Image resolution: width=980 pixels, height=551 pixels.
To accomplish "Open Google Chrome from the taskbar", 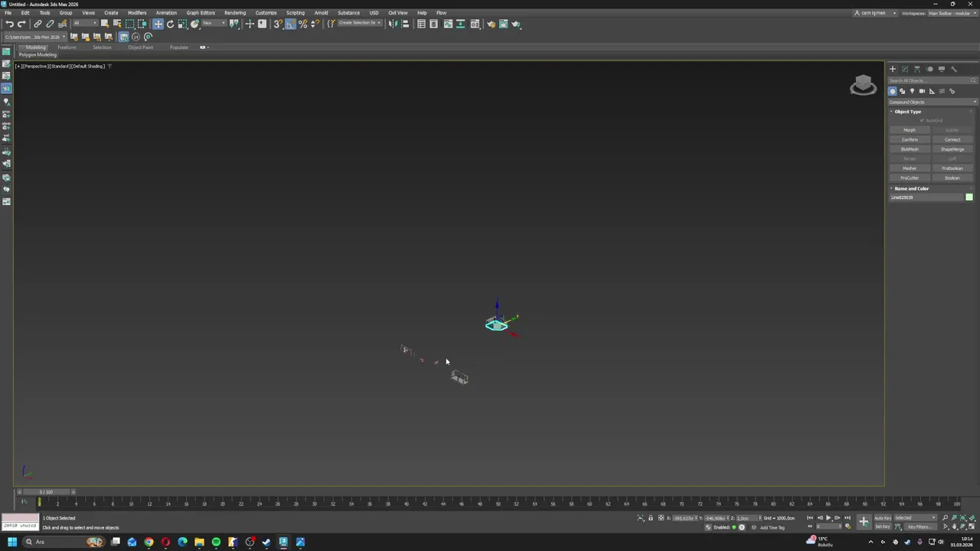I will tap(149, 542).
